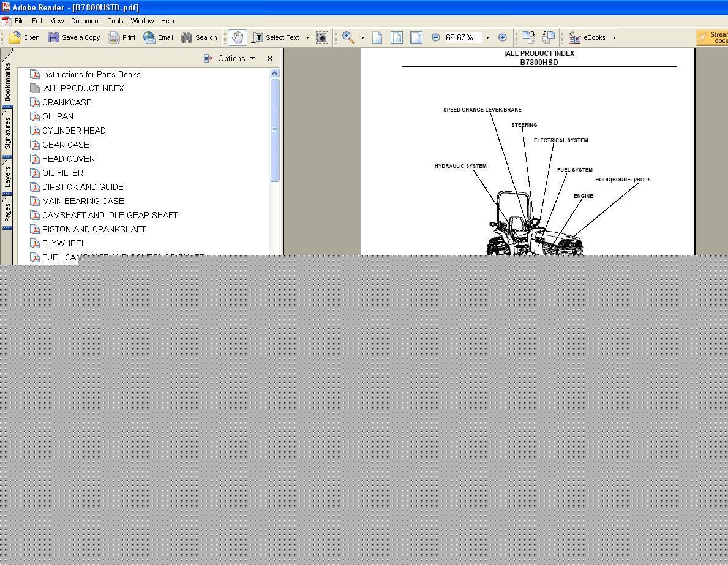Viewport: 728px width, 565px height.
Task: Open bookmarks panel Options menu
Action: pyautogui.click(x=230, y=59)
